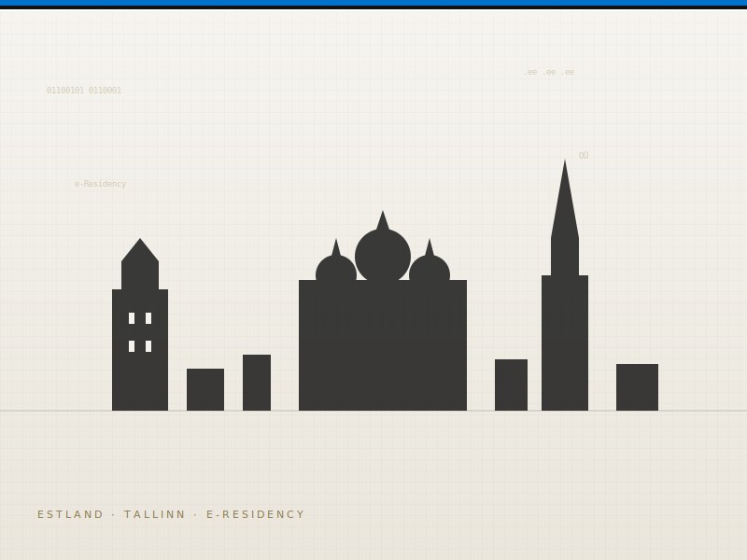Click the large central dome of the cathedral

[x=383, y=254]
